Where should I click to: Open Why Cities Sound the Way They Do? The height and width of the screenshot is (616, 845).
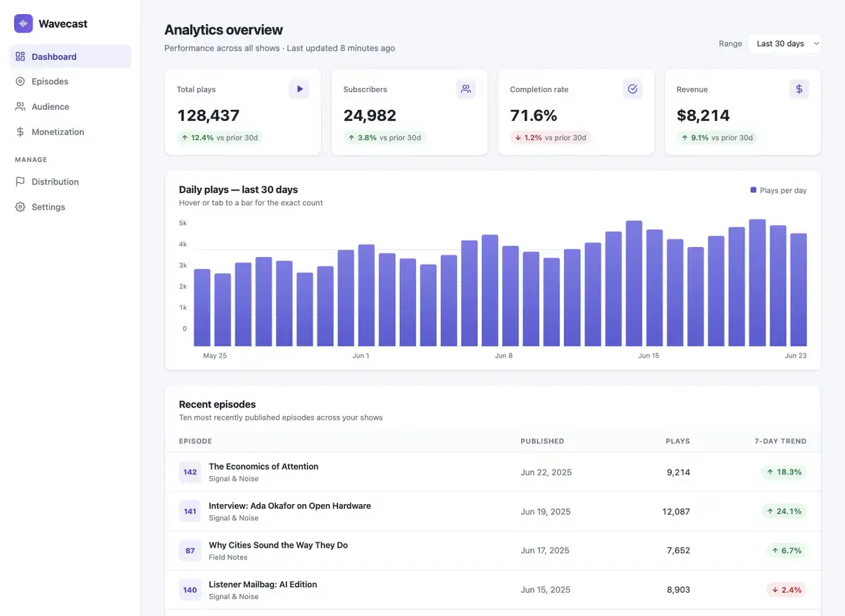tap(278, 545)
